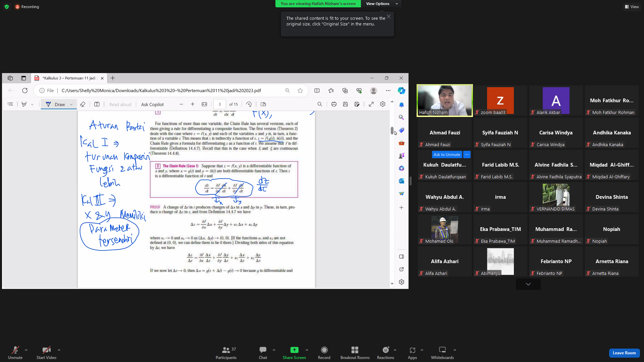Open Copilot in Edge
This screenshot has height=362, width=644.
tap(401, 90)
